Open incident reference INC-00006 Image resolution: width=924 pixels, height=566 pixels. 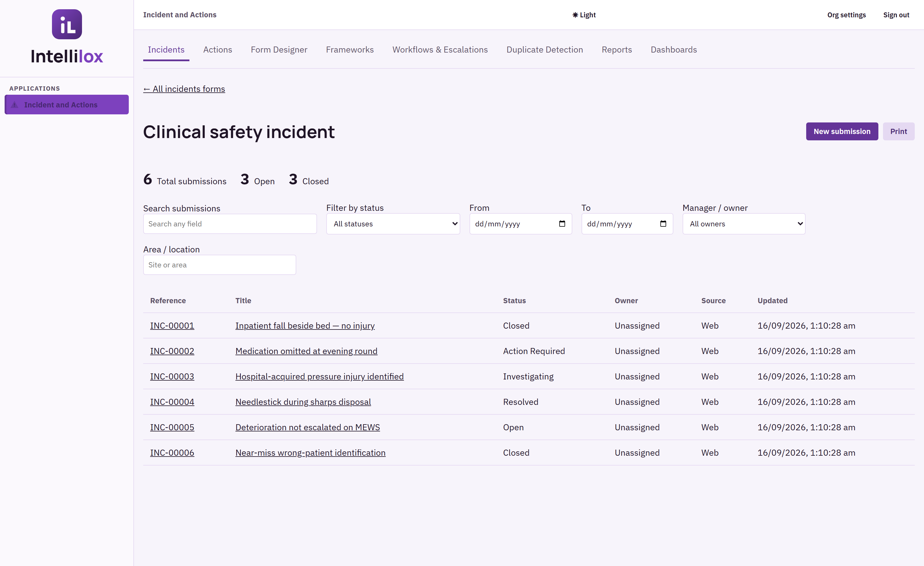pyautogui.click(x=172, y=453)
